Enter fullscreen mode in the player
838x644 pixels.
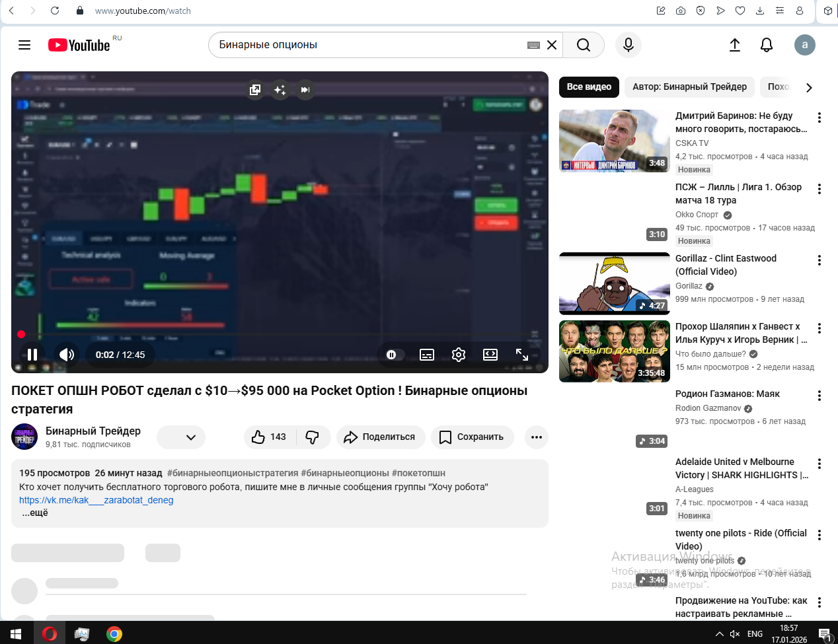pyautogui.click(x=522, y=355)
